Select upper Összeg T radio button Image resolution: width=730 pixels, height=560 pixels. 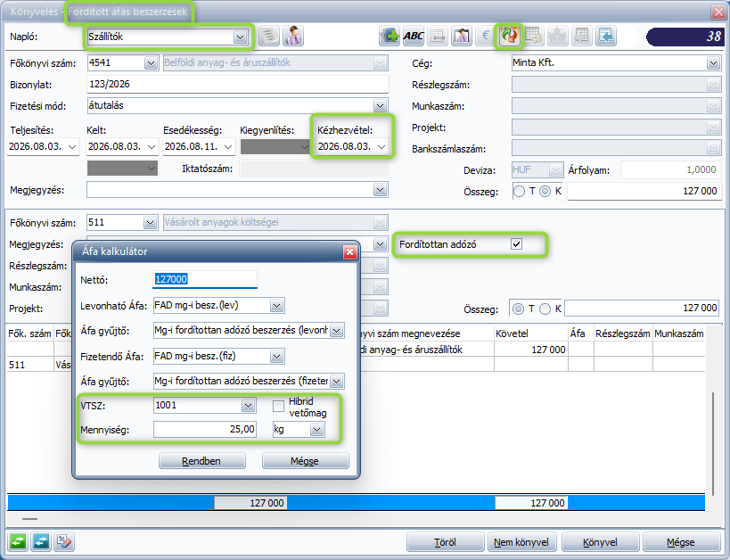519,191
